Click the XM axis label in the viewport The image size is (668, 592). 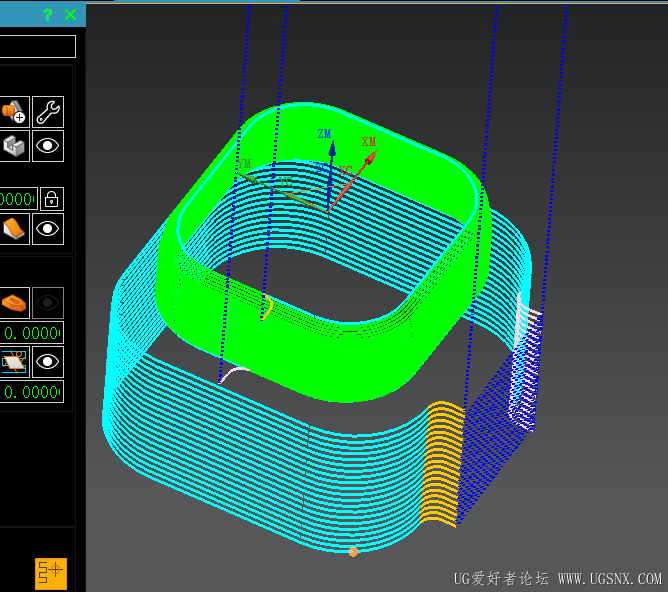pyautogui.click(x=369, y=142)
